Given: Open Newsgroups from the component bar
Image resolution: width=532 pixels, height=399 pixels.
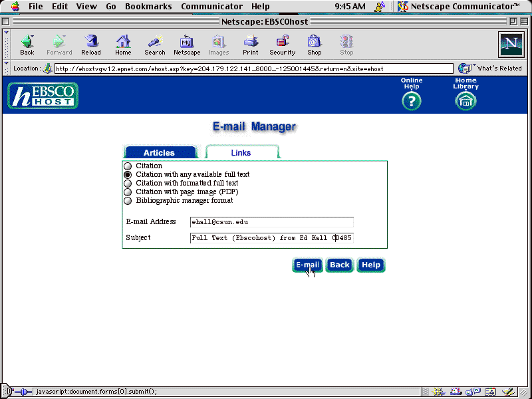Looking at the screenshot, I should (x=473, y=392).
